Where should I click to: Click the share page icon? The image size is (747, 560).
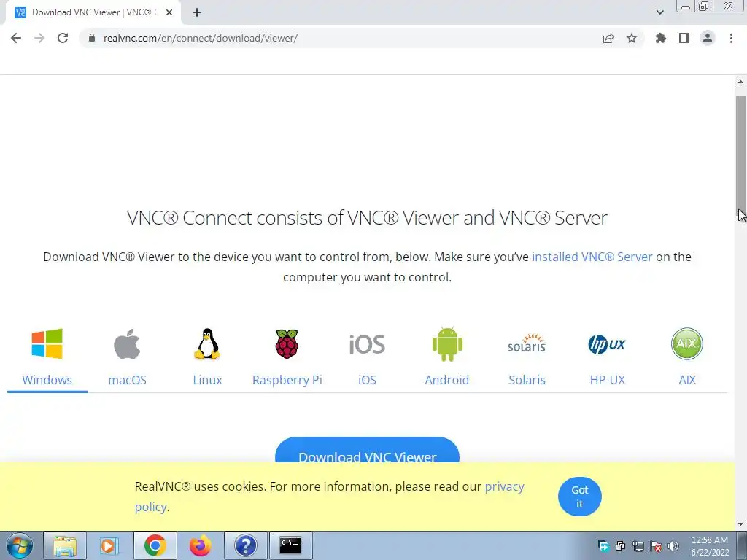608,38
